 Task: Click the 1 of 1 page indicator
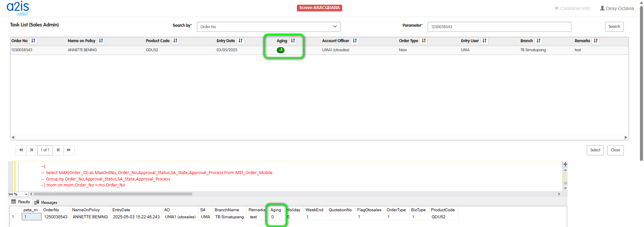click(45, 150)
